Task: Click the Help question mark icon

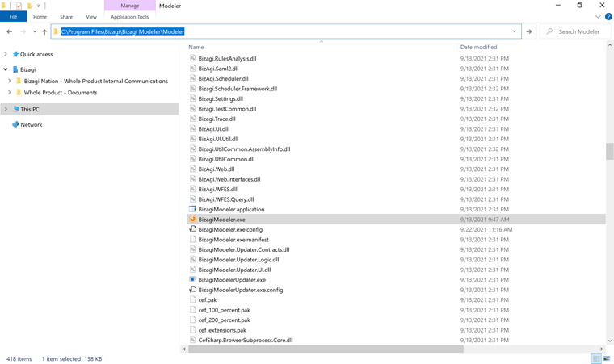Action: [x=608, y=16]
